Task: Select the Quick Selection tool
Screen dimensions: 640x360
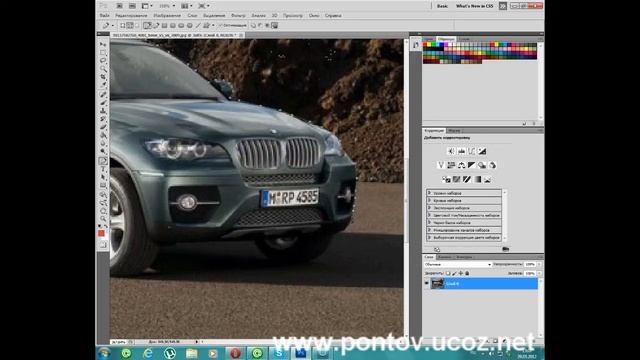Action: pos(103,69)
